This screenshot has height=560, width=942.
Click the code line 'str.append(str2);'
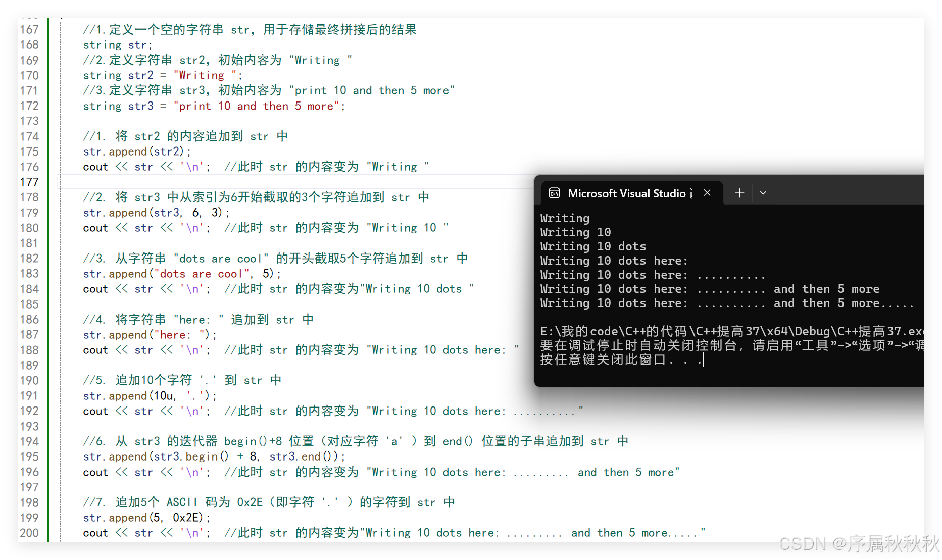click(137, 151)
